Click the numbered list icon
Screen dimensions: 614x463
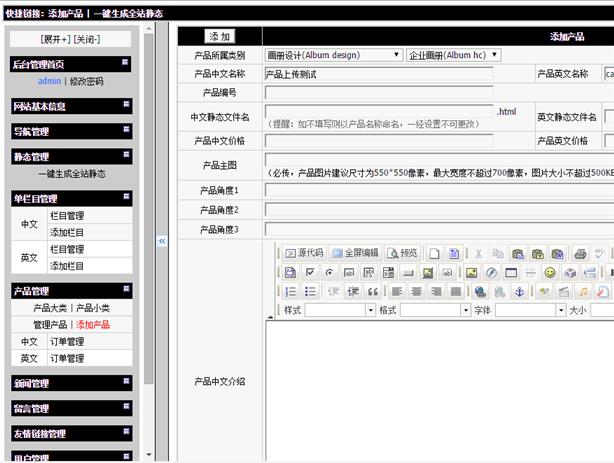tap(291, 291)
